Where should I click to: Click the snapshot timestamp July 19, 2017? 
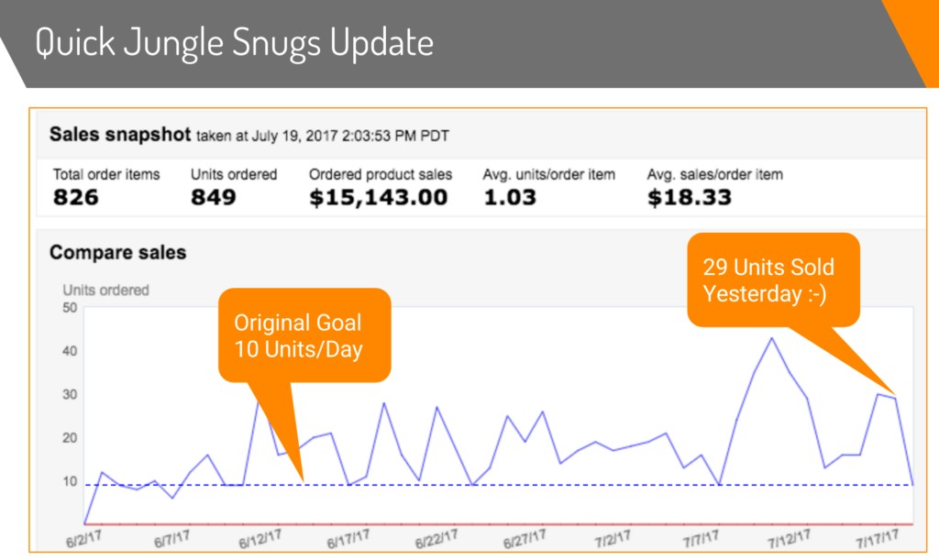[323, 136]
